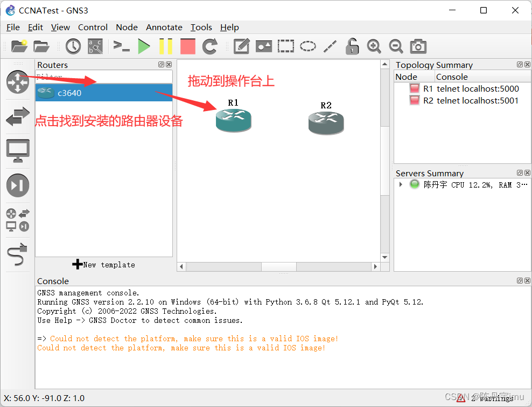Open the View menu
Screen dimensions: 532x407
pyautogui.click(x=60, y=27)
